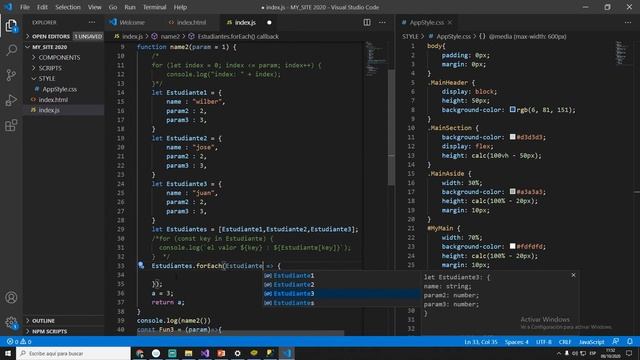
Task: Click the #fdfdfd color swatch
Action: click(513, 246)
